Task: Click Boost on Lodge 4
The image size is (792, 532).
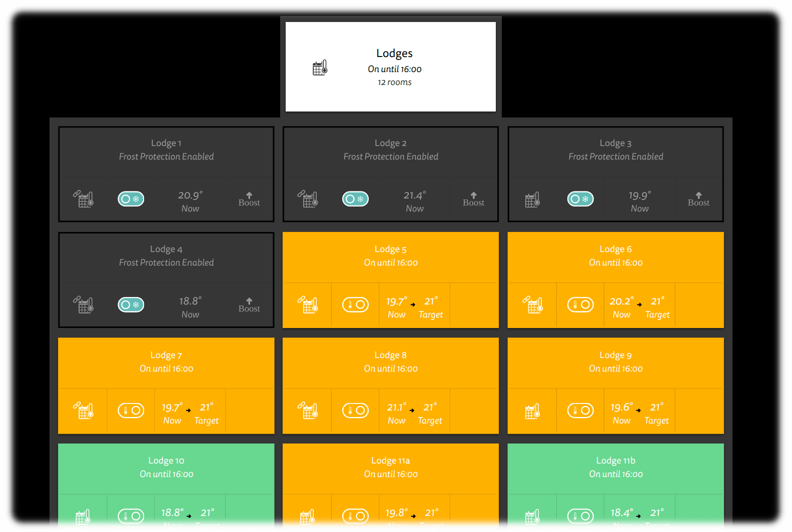Action: 249,305
